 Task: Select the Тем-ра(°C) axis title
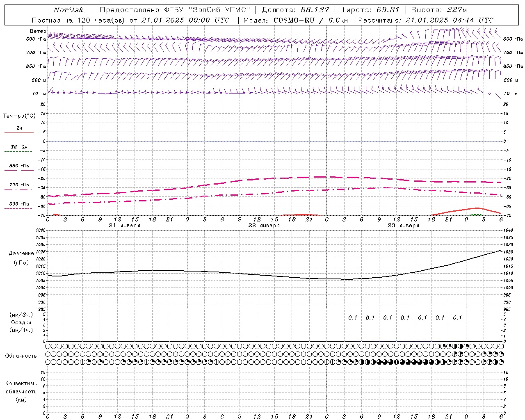[19, 116]
